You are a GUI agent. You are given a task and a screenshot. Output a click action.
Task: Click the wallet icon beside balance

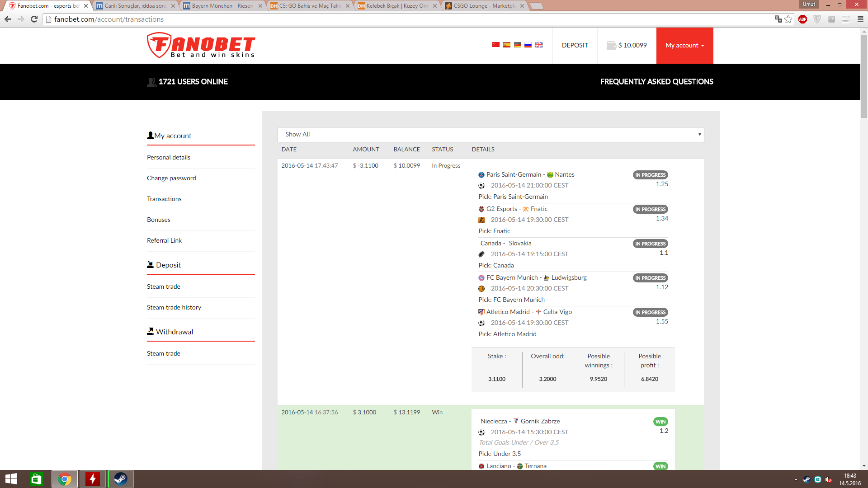pos(611,45)
